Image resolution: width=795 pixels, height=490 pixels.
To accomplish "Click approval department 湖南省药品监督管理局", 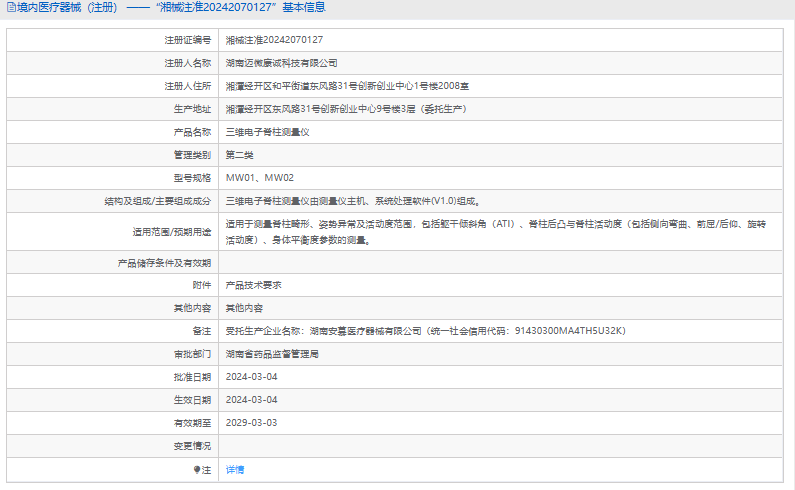I will click(x=272, y=354).
